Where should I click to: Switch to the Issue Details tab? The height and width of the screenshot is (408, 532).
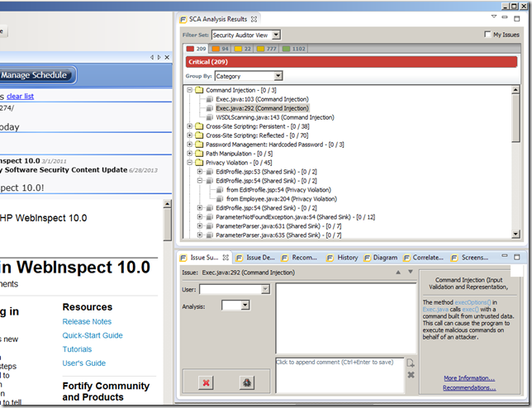pyautogui.click(x=256, y=258)
